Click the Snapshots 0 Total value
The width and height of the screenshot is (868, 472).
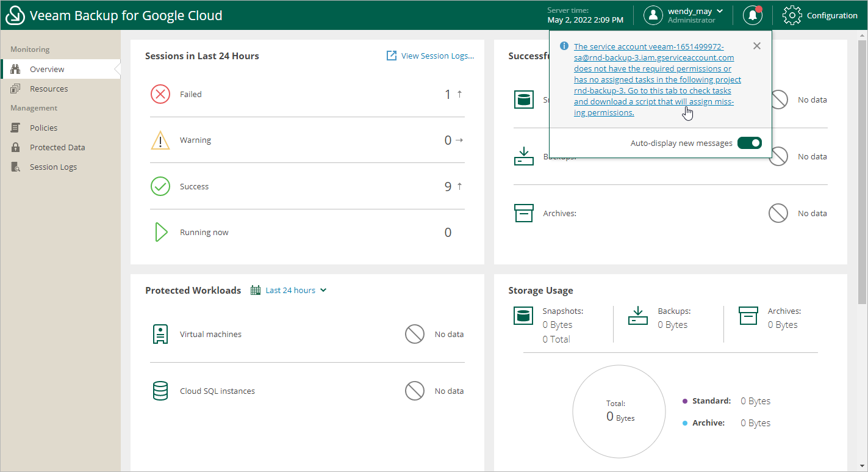(x=556, y=339)
